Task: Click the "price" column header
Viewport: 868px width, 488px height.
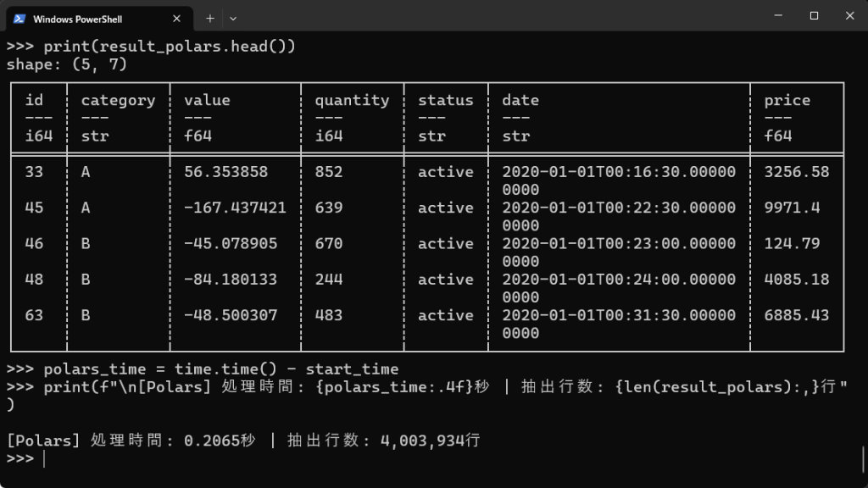Action: point(787,100)
